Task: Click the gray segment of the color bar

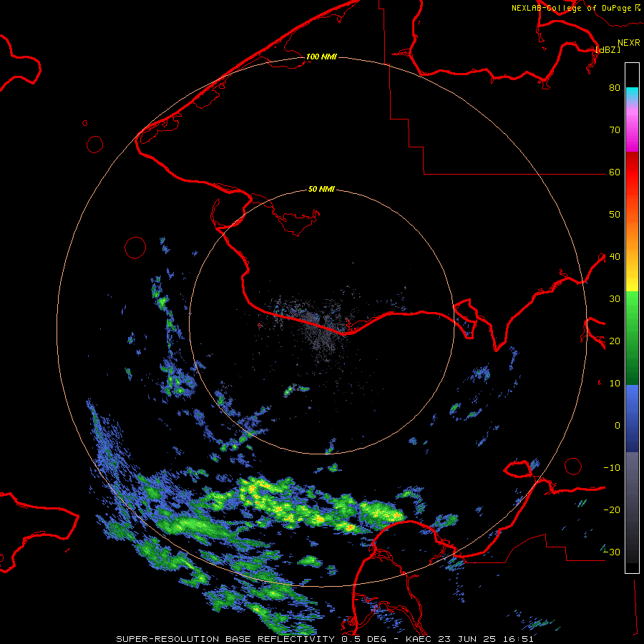Action: click(632, 507)
